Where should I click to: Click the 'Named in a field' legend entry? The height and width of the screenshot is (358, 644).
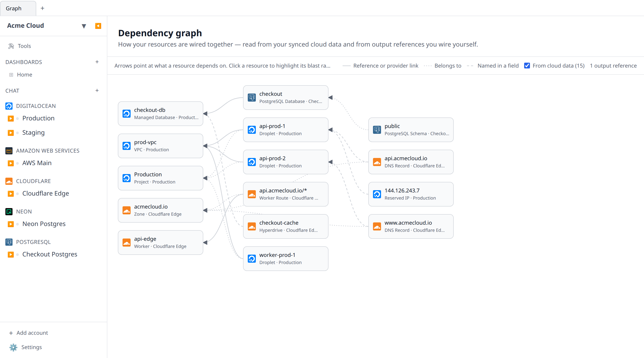pyautogui.click(x=492, y=66)
